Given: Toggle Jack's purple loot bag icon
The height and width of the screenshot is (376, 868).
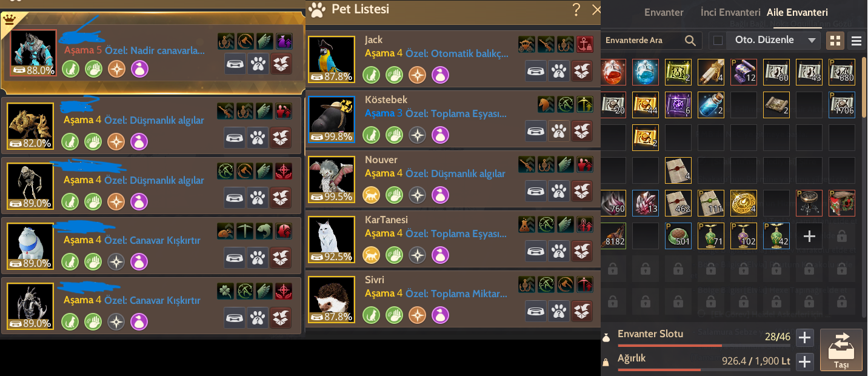Looking at the screenshot, I should [440, 75].
